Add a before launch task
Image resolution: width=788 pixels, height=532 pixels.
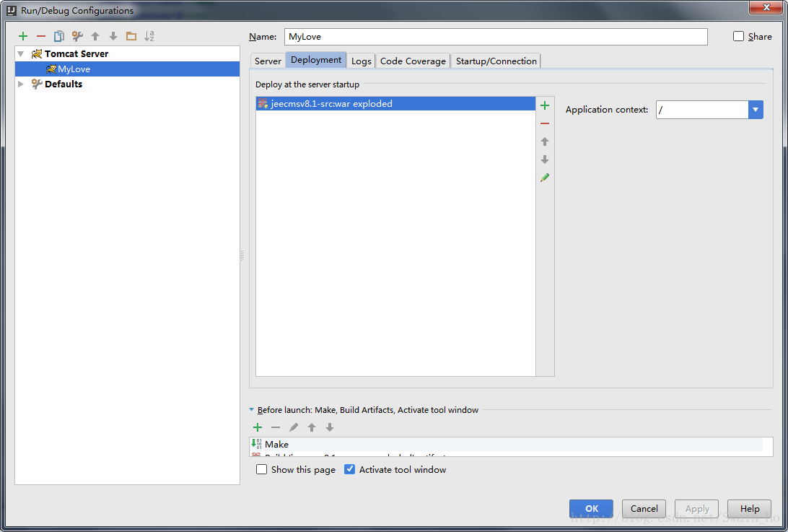coord(258,427)
